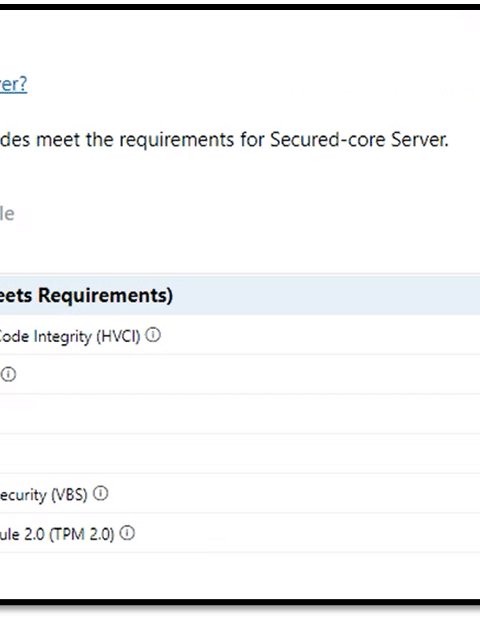
Task: Click the grayed-out button ending in "le"
Action: [x=7, y=214]
